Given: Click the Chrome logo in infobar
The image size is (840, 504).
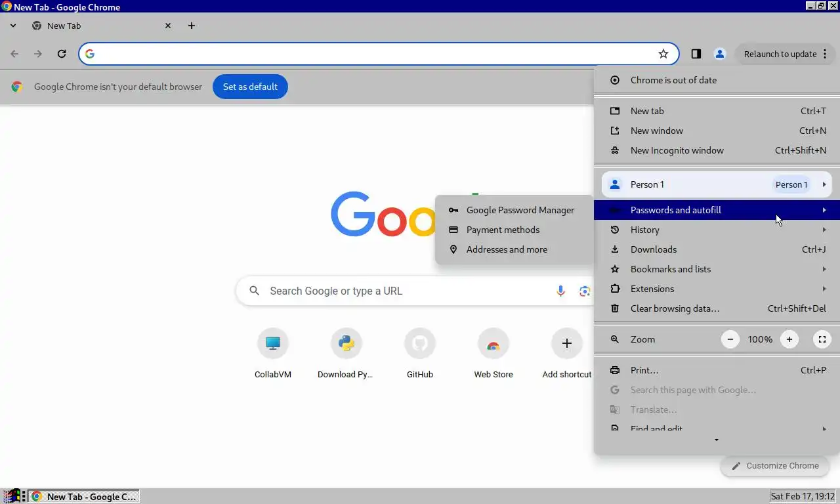Looking at the screenshot, I should pos(17,87).
